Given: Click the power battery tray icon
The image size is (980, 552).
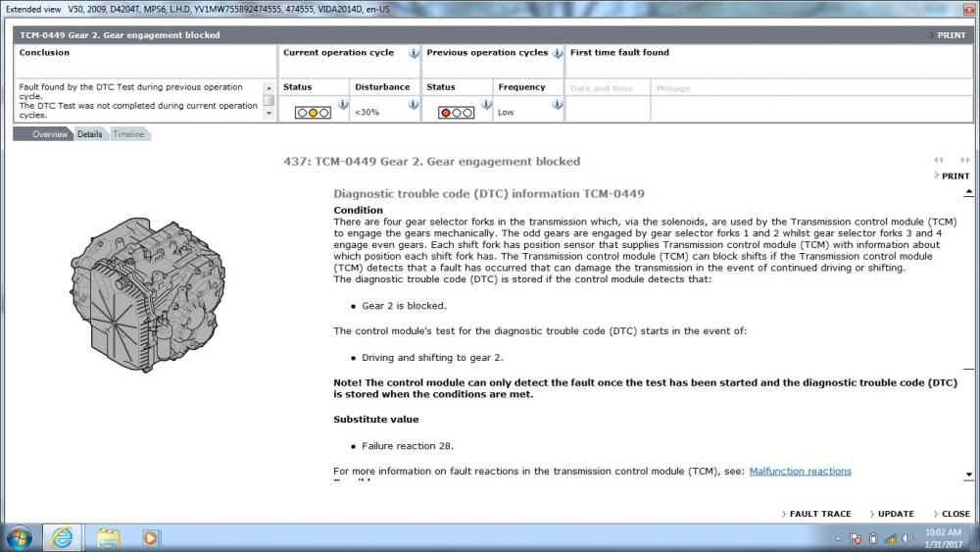Looking at the screenshot, I should click(x=873, y=539).
